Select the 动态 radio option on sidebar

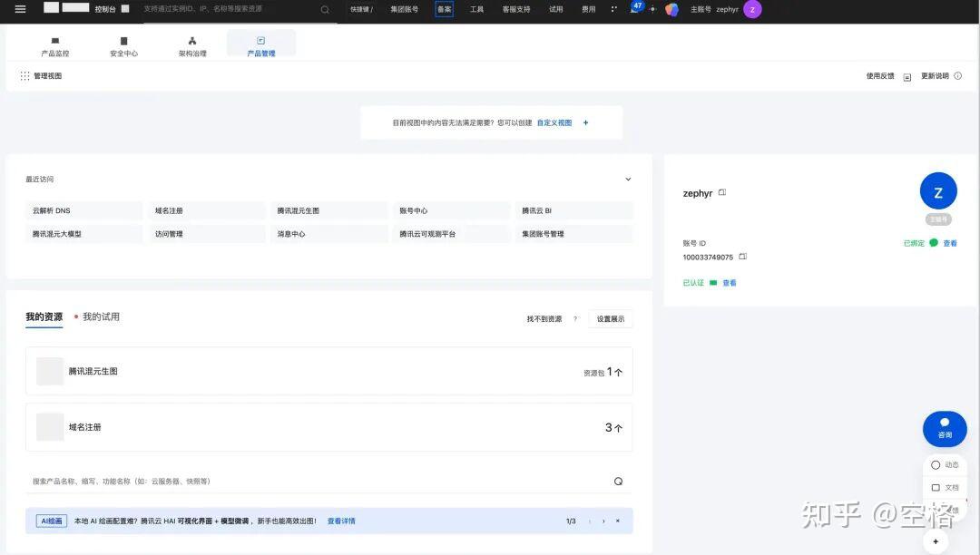[x=936, y=464]
